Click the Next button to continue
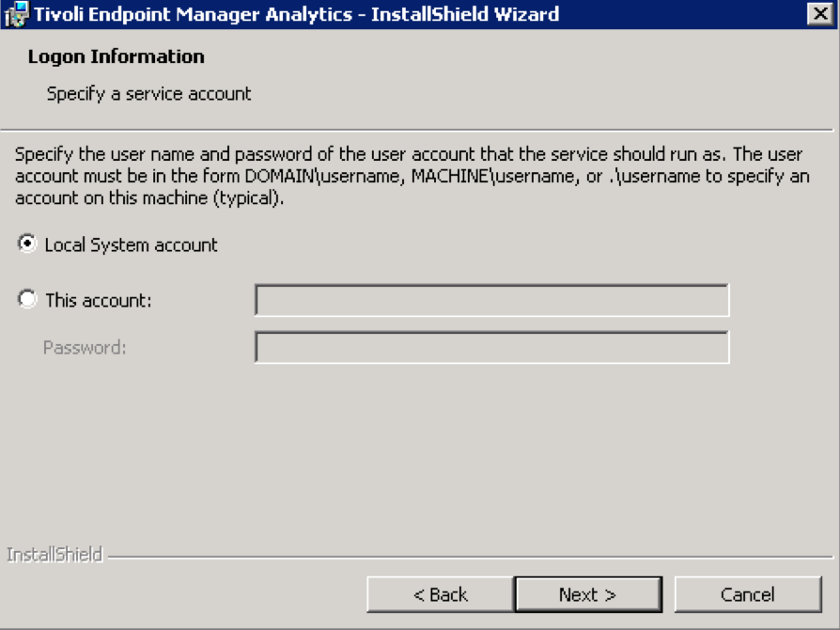 click(x=587, y=593)
